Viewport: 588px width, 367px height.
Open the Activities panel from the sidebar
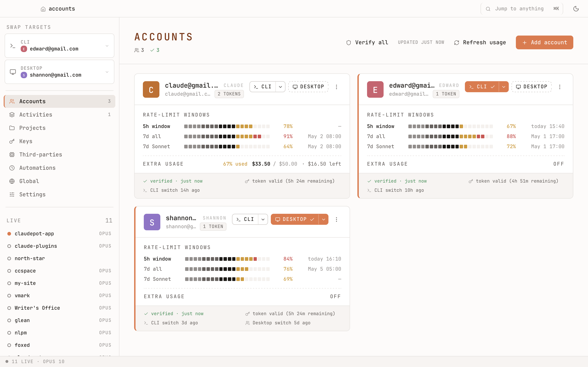coord(35,114)
